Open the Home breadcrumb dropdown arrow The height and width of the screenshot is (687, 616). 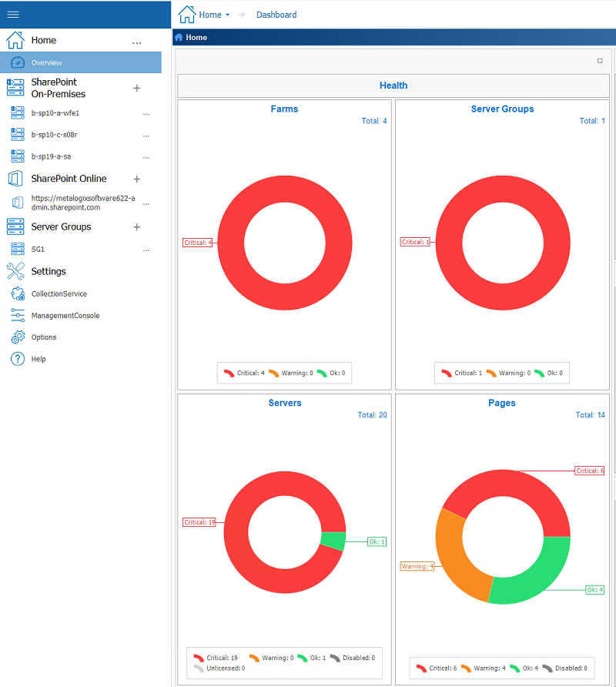pos(227,15)
